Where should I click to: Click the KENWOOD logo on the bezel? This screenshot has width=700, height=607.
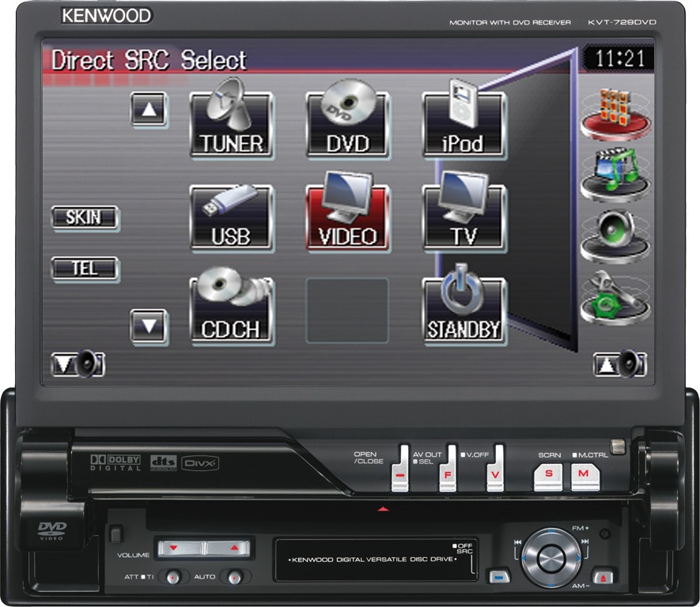[106, 16]
